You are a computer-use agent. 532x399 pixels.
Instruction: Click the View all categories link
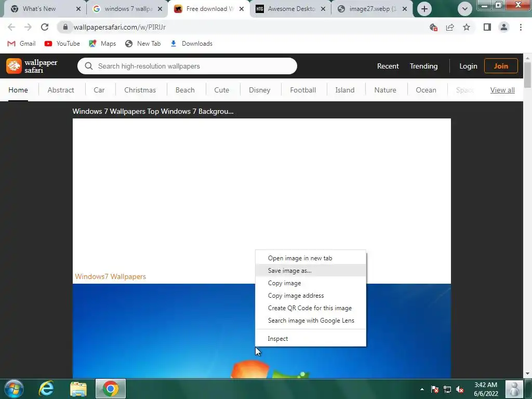(x=502, y=90)
